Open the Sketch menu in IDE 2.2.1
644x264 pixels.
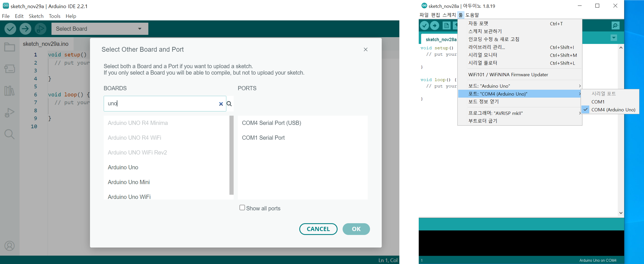pyautogui.click(x=36, y=16)
